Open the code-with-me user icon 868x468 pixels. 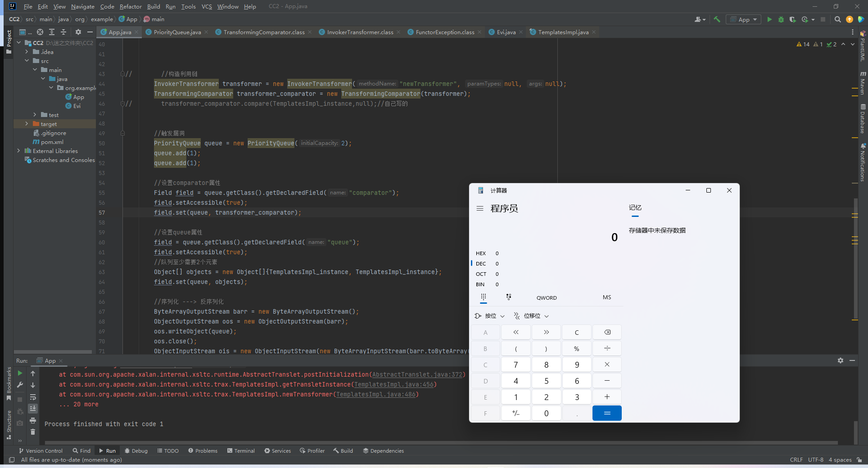(x=700, y=19)
